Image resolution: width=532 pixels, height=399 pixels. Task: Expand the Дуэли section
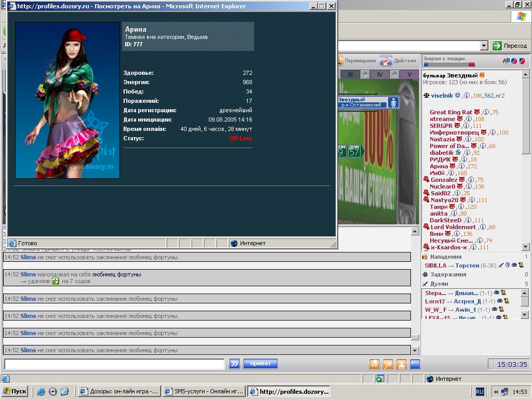click(x=439, y=284)
